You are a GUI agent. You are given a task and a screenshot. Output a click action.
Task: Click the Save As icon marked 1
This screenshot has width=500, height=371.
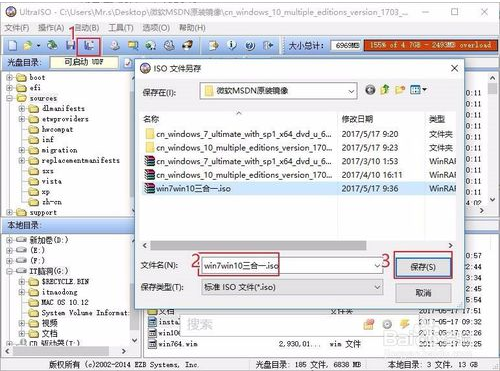(x=89, y=46)
